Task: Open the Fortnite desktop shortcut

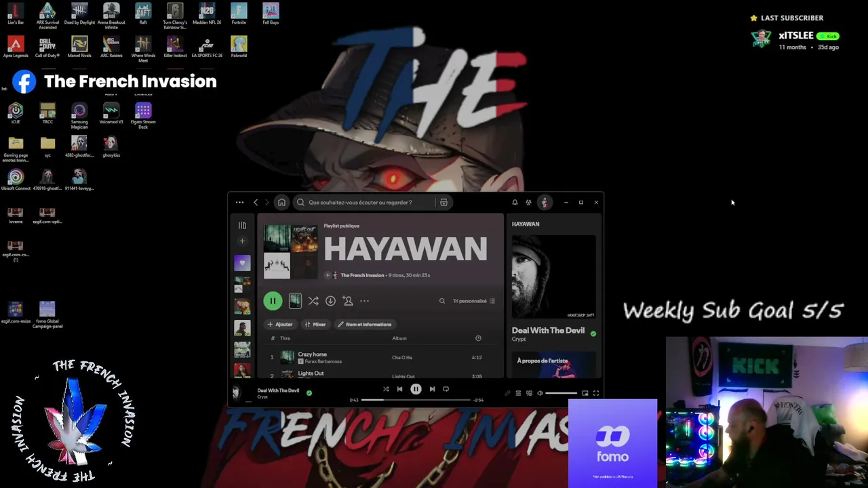Action: [x=239, y=14]
